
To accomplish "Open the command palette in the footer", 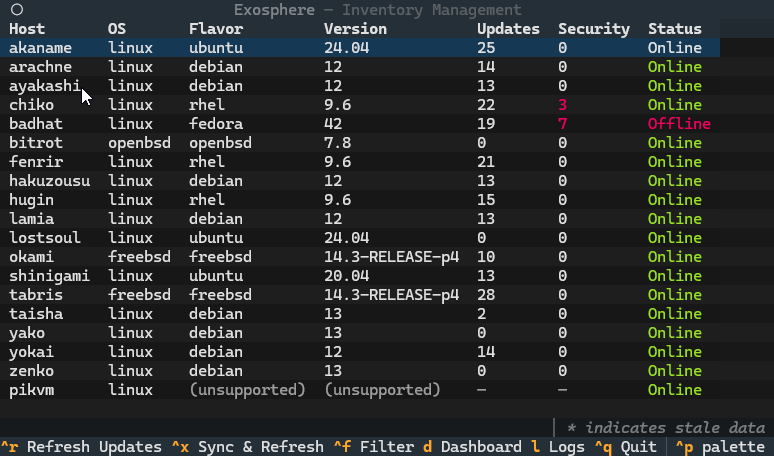I will [720, 447].
